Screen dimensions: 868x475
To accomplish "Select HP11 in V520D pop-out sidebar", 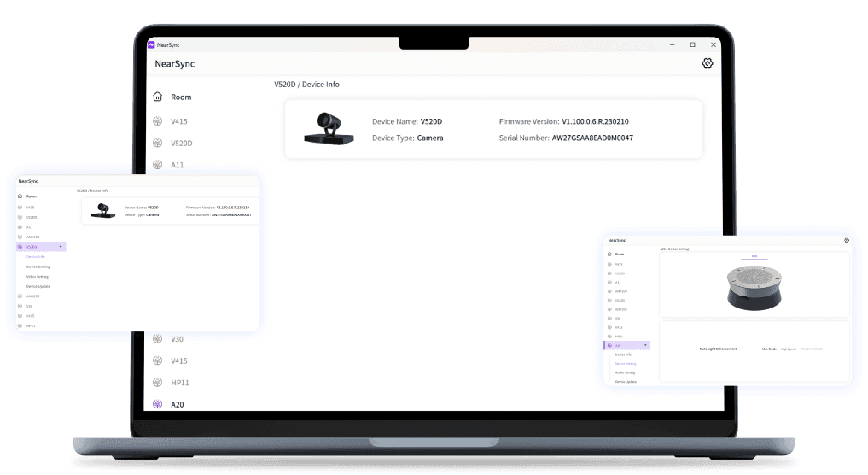I will [31, 325].
